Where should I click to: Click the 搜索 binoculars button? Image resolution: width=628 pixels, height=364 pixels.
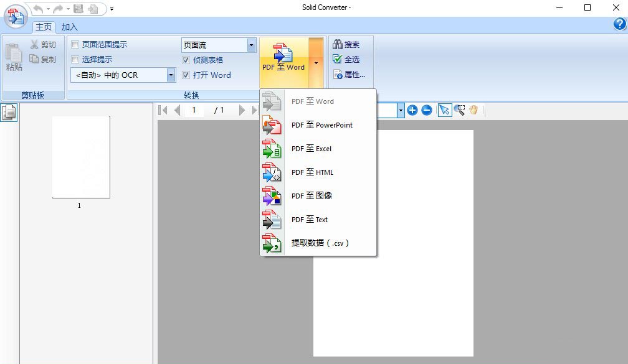click(346, 44)
